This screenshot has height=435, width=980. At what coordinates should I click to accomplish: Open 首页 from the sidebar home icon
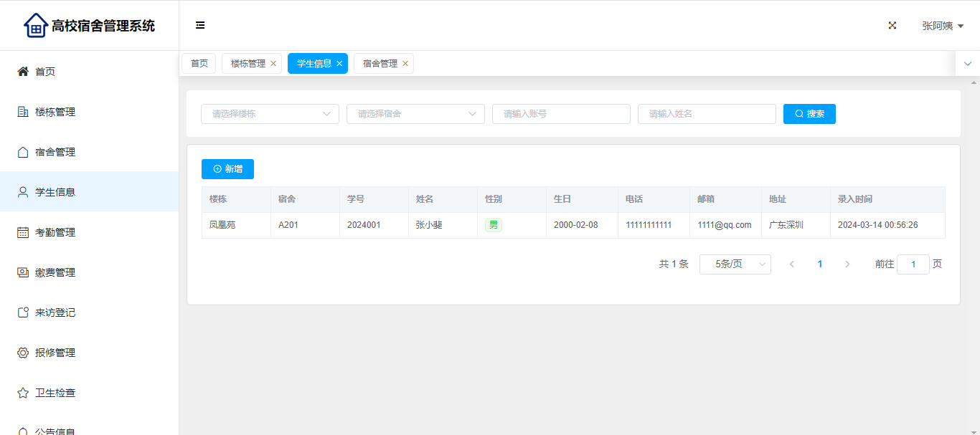click(x=23, y=72)
